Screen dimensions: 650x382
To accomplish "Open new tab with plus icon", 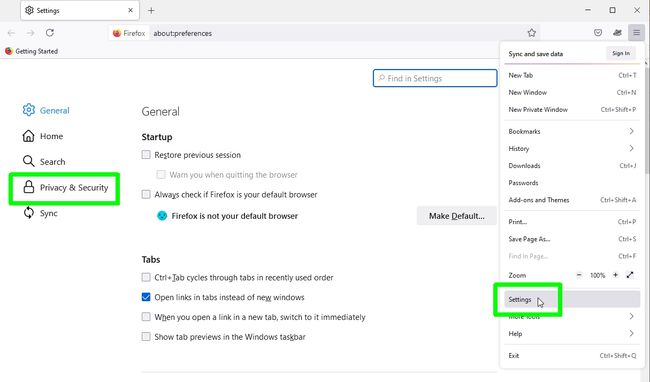I will coord(151,10).
